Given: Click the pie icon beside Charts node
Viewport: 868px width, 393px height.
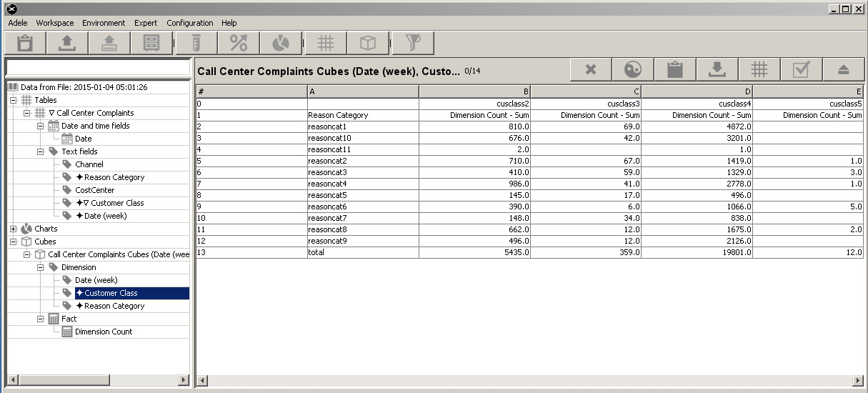Looking at the screenshot, I should coord(26,229).
